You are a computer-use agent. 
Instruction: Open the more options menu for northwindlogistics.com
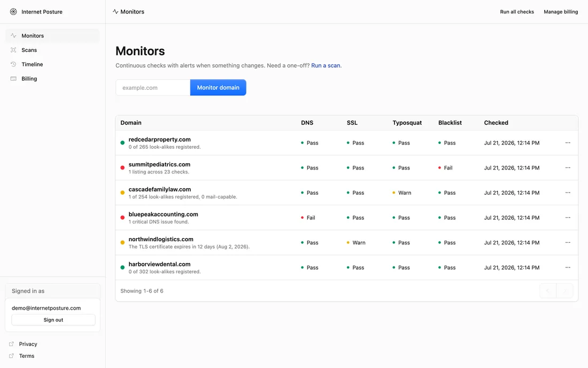(x=568, y=242)
